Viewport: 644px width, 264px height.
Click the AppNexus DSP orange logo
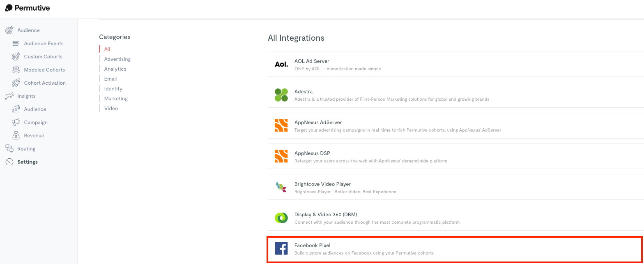(x=281, y=156)
